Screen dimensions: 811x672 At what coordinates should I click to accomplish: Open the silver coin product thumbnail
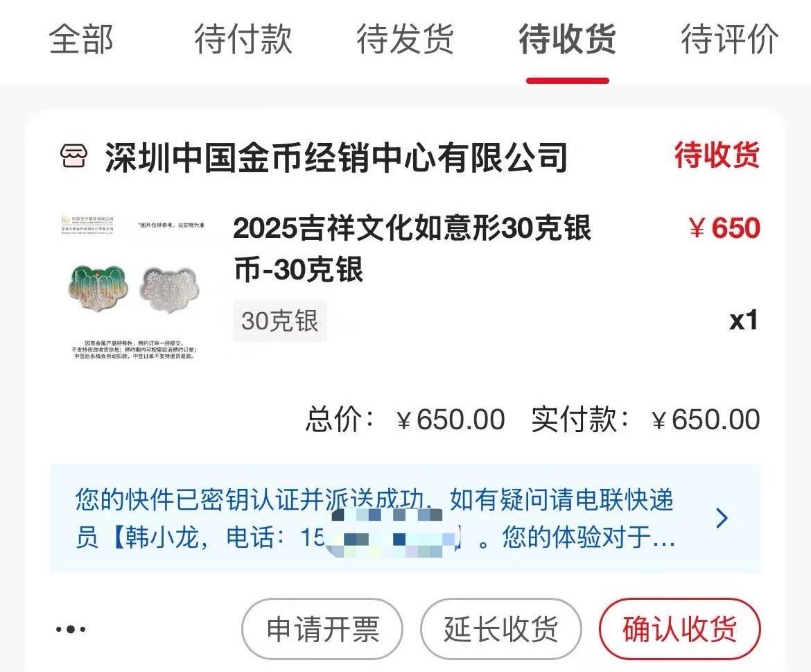(x=134, y=288)
